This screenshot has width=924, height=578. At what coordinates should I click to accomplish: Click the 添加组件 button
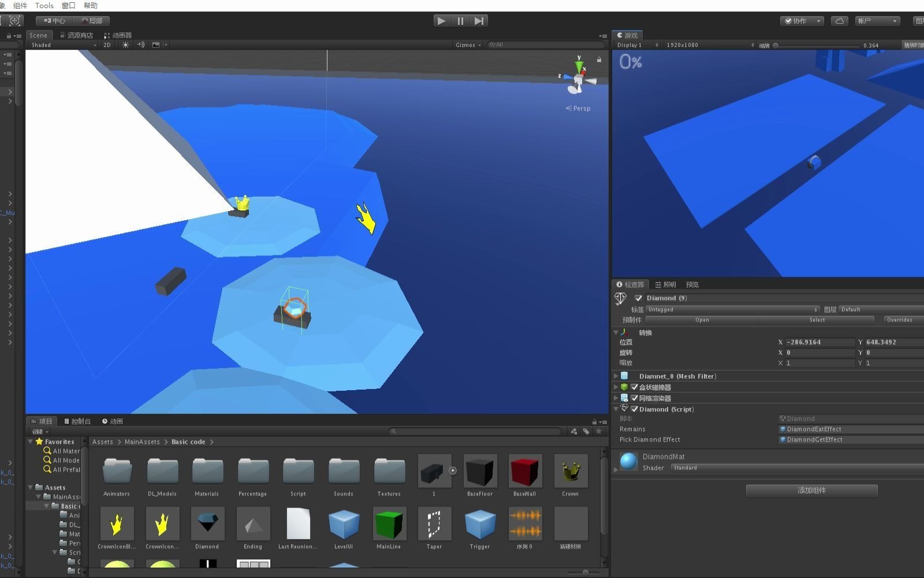pos(811,490)
